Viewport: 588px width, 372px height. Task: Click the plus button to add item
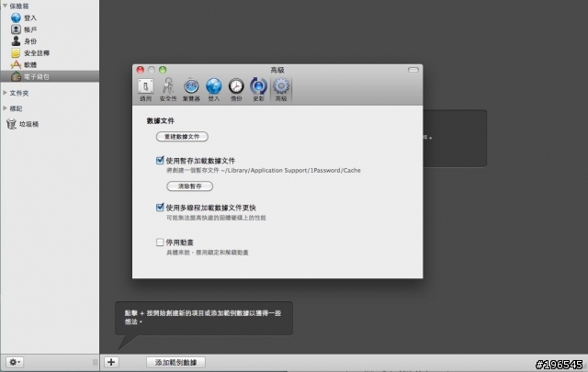[x=111, y=362]
